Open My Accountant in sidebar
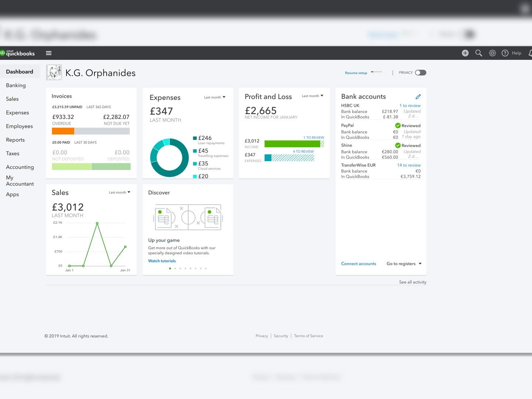This screenshot has height=399, width=532. [x=20, y=181]
